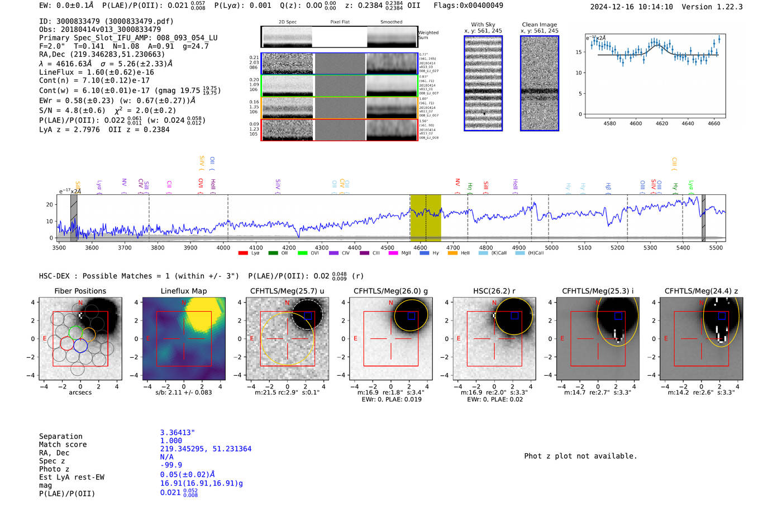Screen dimensions: 782x532
Task: Click the 'ID: 3000833479 (3000833479.pdf)' text
Action: 106,21
